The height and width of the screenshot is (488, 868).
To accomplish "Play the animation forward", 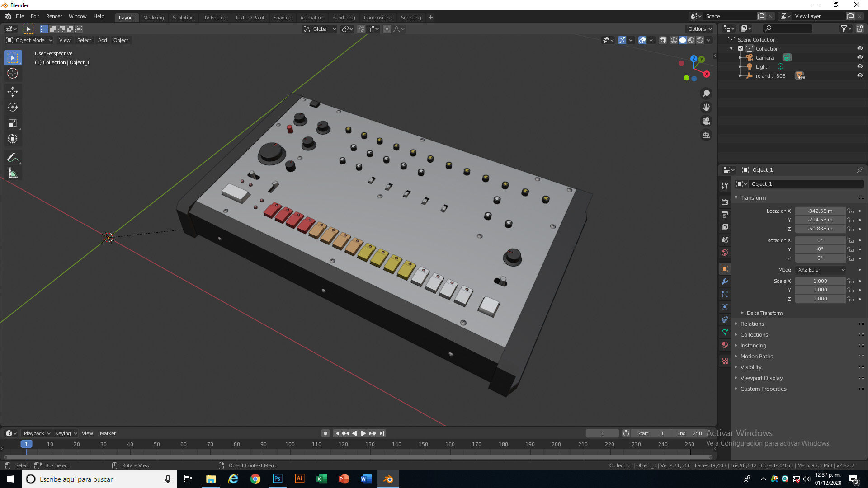I will pos(363,433).
